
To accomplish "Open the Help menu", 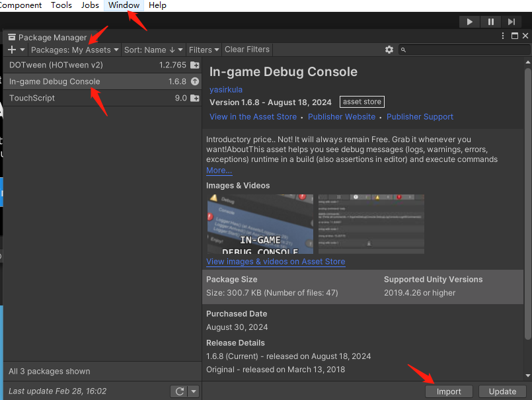I will click(x=157, y=5).
